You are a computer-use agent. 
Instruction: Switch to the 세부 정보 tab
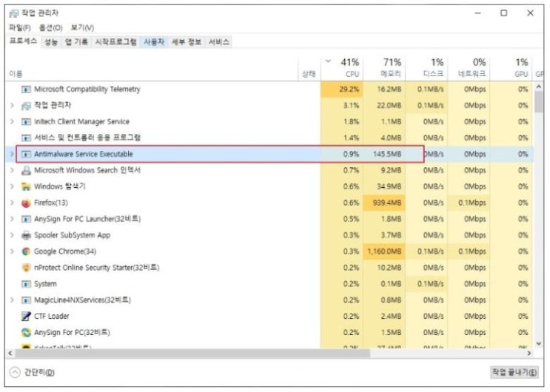pyautogui.click(x=187, y=42)
